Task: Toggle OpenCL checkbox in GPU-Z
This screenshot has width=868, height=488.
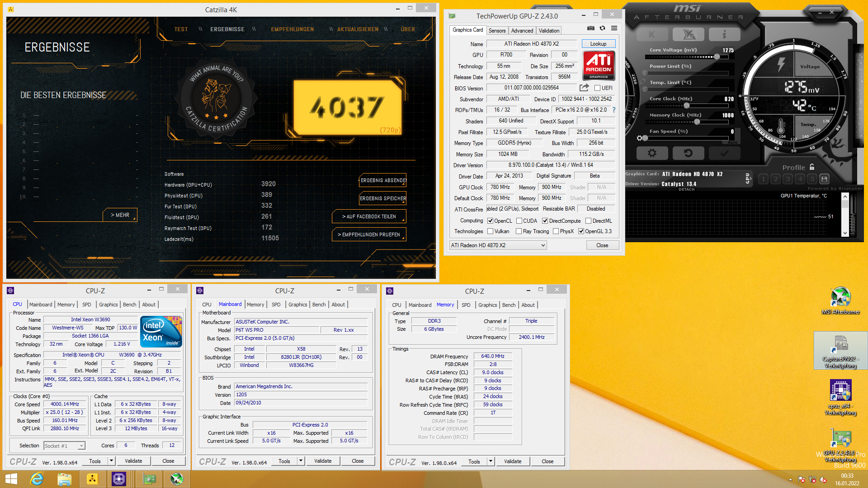Action: click(x=490, y=221)
